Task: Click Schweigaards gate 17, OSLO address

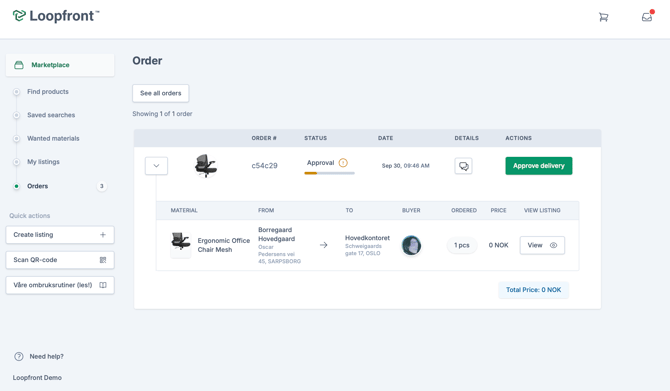Action: [363, 250]
